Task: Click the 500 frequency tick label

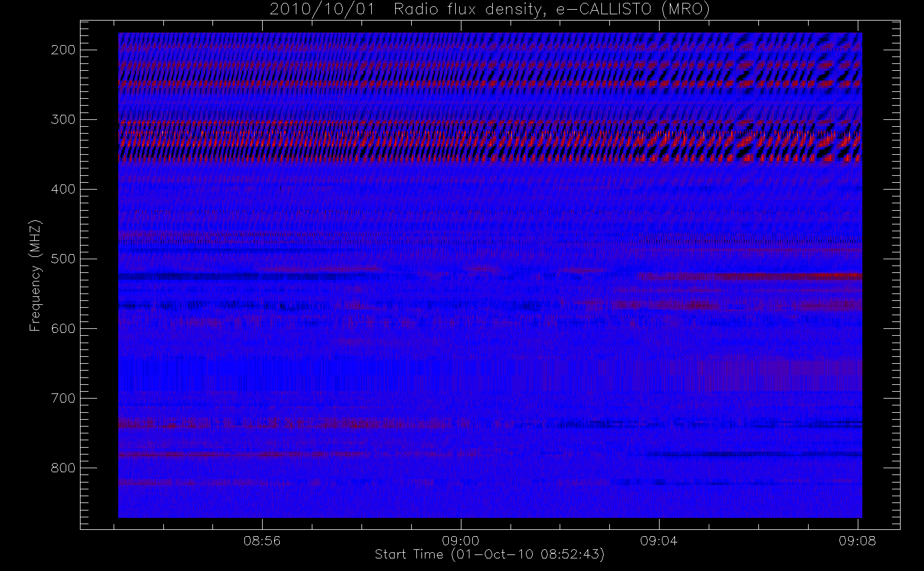Action: click(x=63, y=259)
